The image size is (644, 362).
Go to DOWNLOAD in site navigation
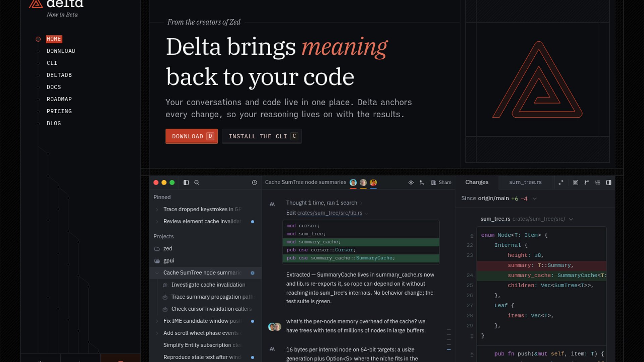click(61, 51)
